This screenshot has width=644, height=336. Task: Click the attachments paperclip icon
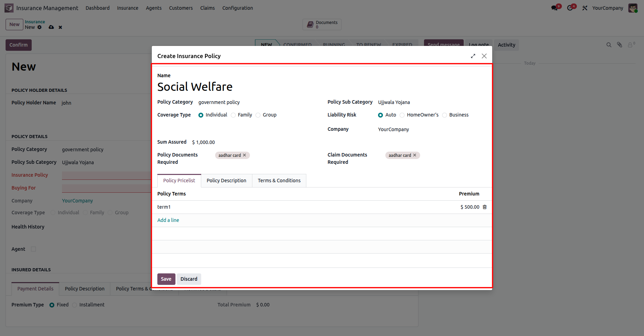[x=620, y=45]
